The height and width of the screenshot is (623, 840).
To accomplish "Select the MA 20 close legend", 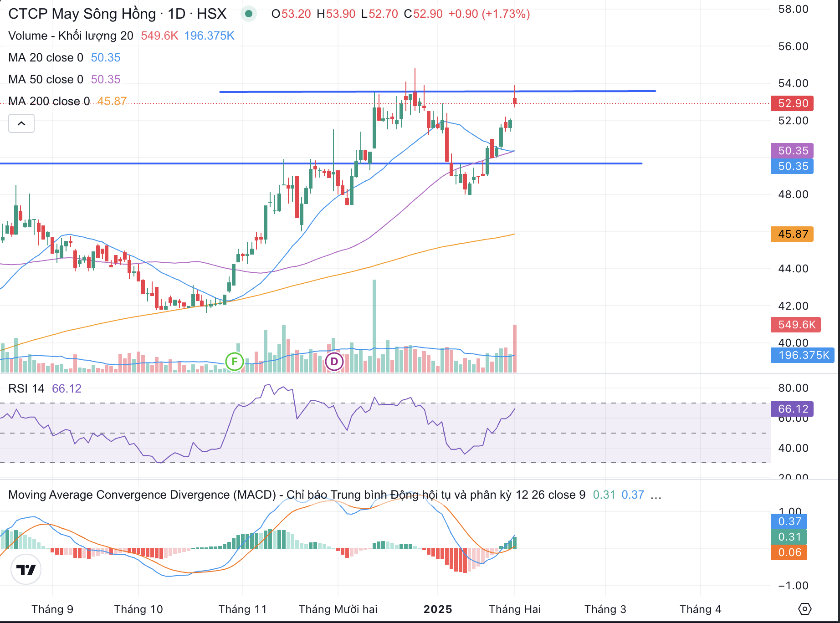I will pyautogui.click(x=46, y=57).
